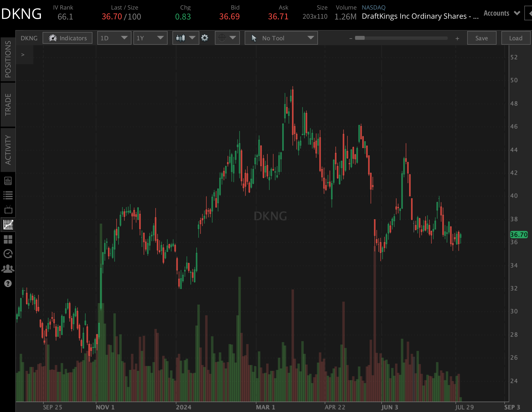Image resolution: width=532 pixels, height=412 pixels.
Task: Open chart settings via the gear icon
Action: coord(205,38)
